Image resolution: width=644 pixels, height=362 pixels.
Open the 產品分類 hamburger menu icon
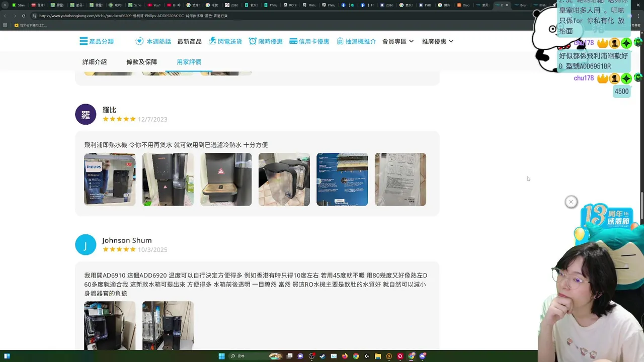(x=84, y=41)
